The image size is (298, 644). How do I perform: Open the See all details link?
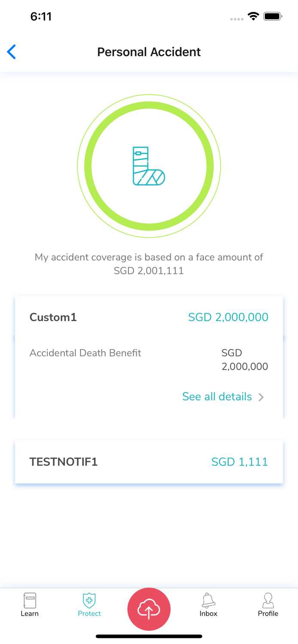tap(217, 397)
